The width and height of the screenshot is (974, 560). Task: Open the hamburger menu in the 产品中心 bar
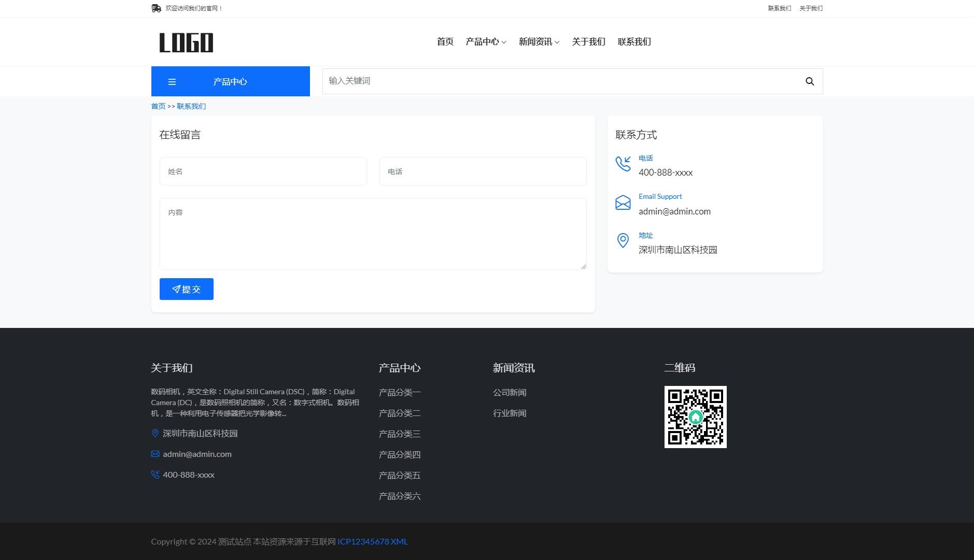coord(172,81)
